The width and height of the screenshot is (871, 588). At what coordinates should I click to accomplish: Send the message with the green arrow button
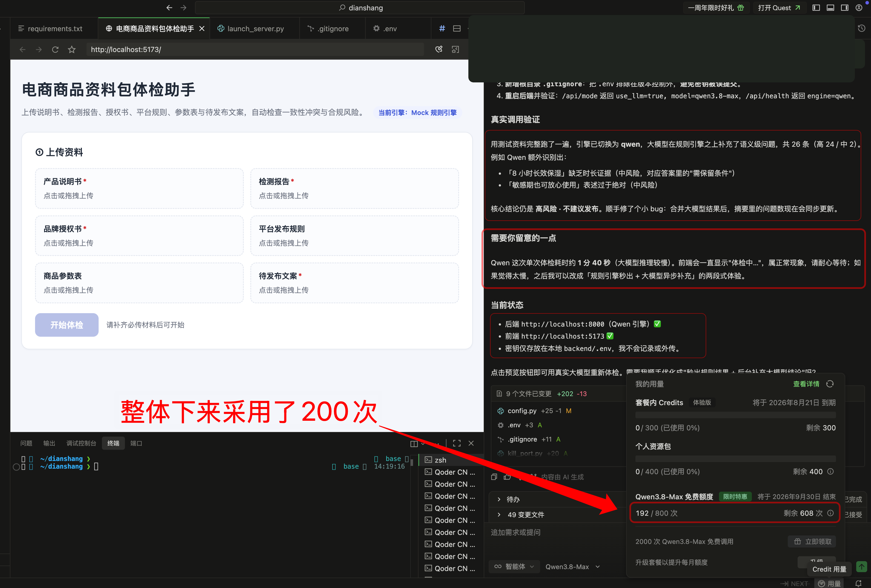tap(862, 567)
